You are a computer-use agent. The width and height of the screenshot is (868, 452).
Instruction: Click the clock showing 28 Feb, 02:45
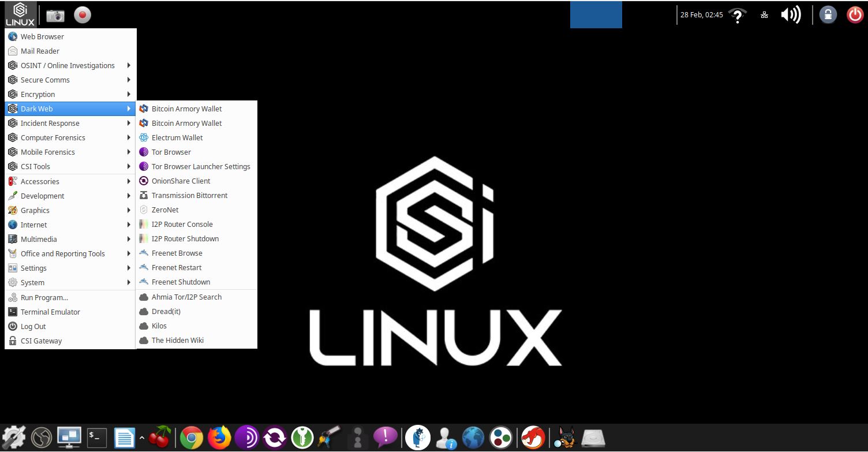coord(702,14)
